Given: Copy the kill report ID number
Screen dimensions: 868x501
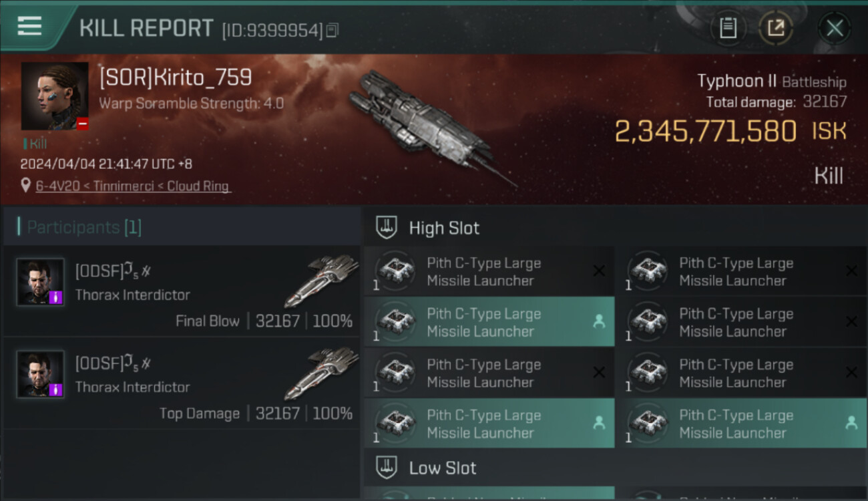Looking at the screenshot, I should (x=333, y=30).
